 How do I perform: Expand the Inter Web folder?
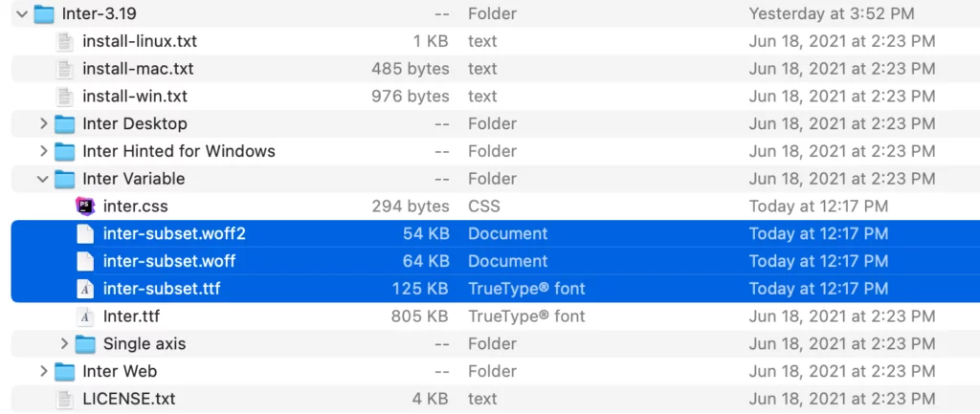tap(43, 371)
